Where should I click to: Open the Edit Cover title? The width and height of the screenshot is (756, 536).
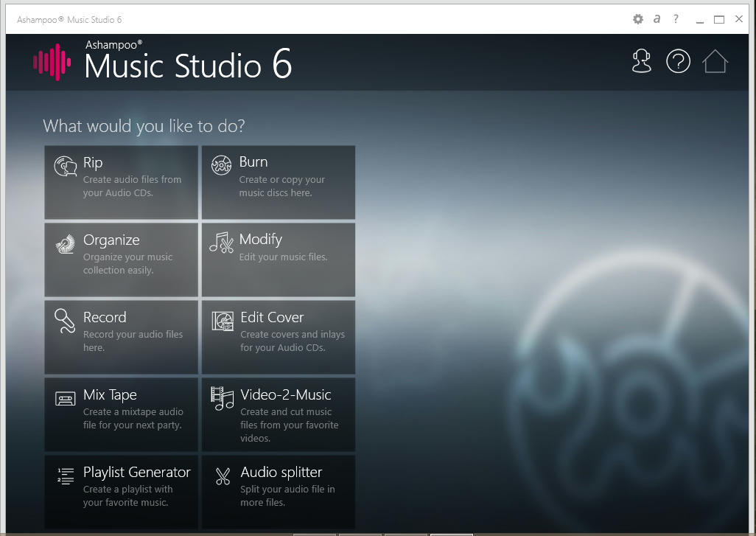tap(272, 318)
